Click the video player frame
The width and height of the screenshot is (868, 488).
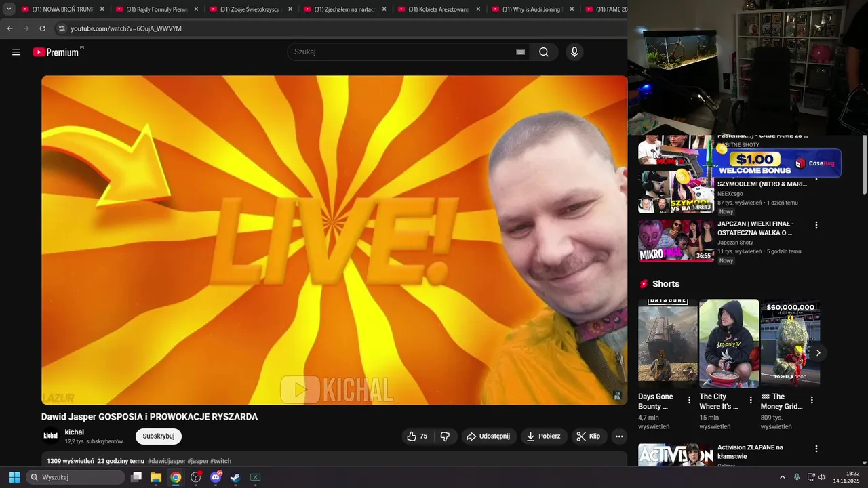334,240
